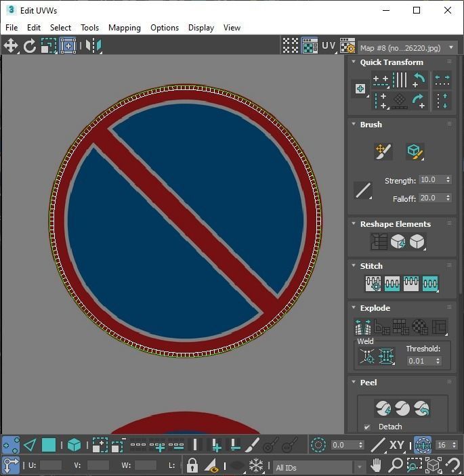Open the All IDs material dropdown
Screen dimensions: 464x476
click(x=319, y=467)
